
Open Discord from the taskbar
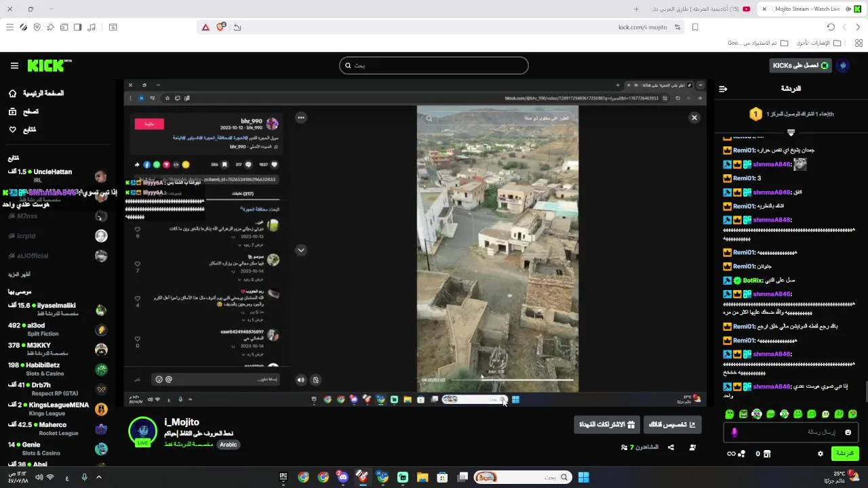pos(342,477)
